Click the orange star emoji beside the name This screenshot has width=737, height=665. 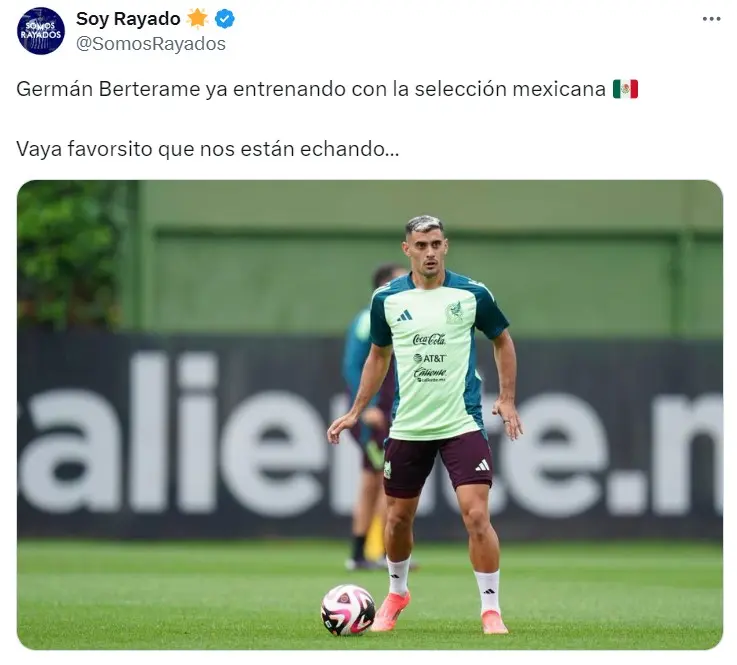click(x=197, y=19)
